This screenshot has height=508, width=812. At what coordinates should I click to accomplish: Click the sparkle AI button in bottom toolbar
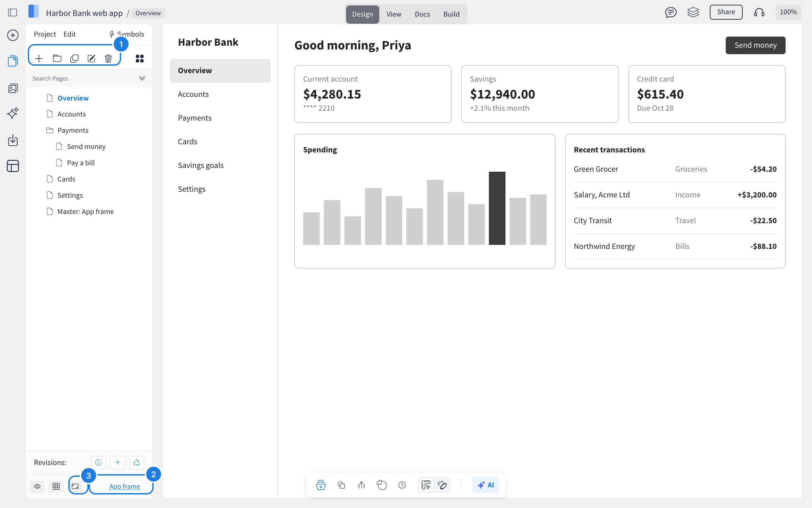tap(486, 485)
